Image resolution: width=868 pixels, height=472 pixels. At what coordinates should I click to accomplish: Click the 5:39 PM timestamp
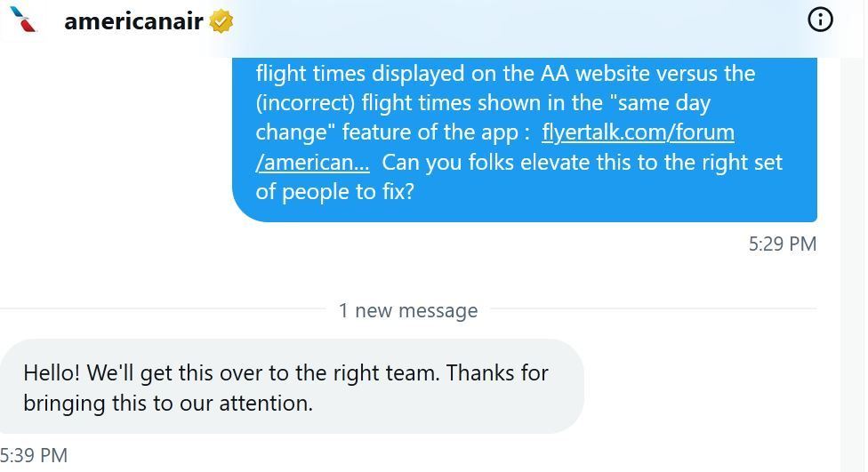pos(34,455)
